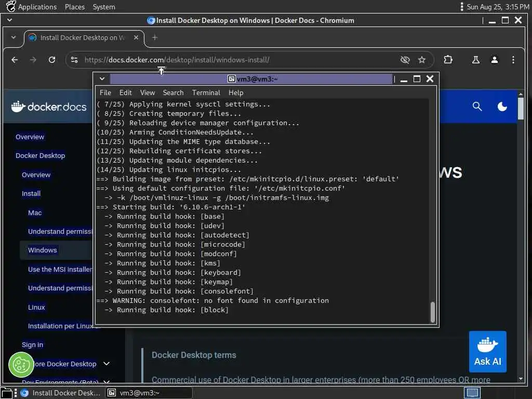Open the Applications menu in top panel
Image resolution: width=532 pixels, height=399 pixels.
click(x=37, y=7)
